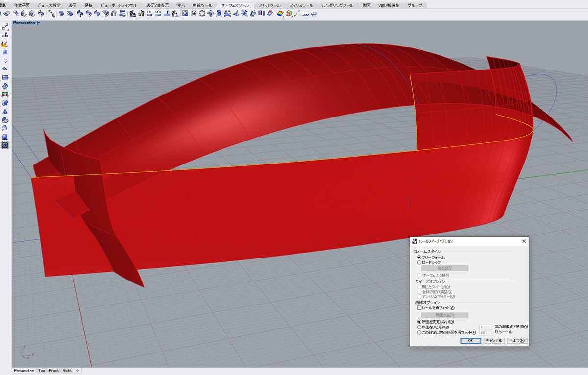Open ヘルプ in sweep options dialog

(x=517, y=340)
